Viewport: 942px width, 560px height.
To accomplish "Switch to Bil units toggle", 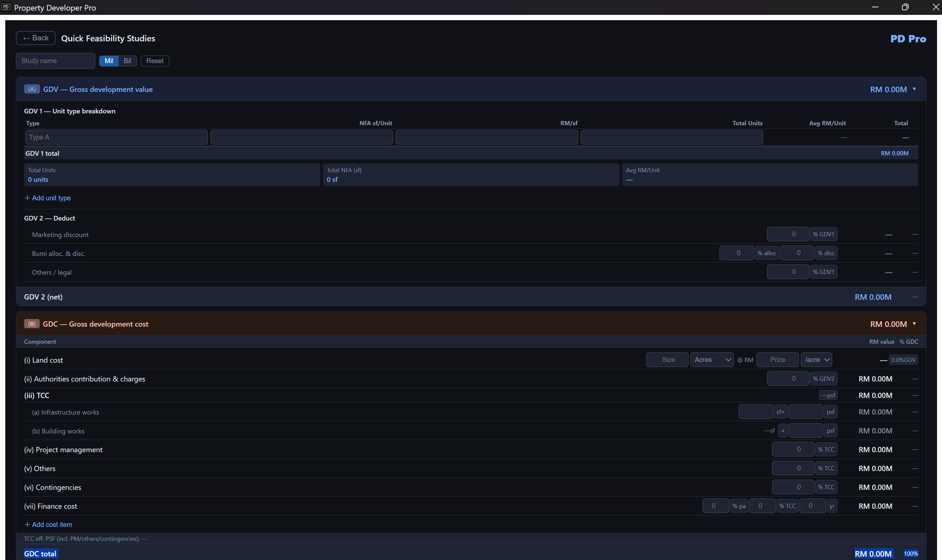I will pyautogui.click(x=128, y=61).
